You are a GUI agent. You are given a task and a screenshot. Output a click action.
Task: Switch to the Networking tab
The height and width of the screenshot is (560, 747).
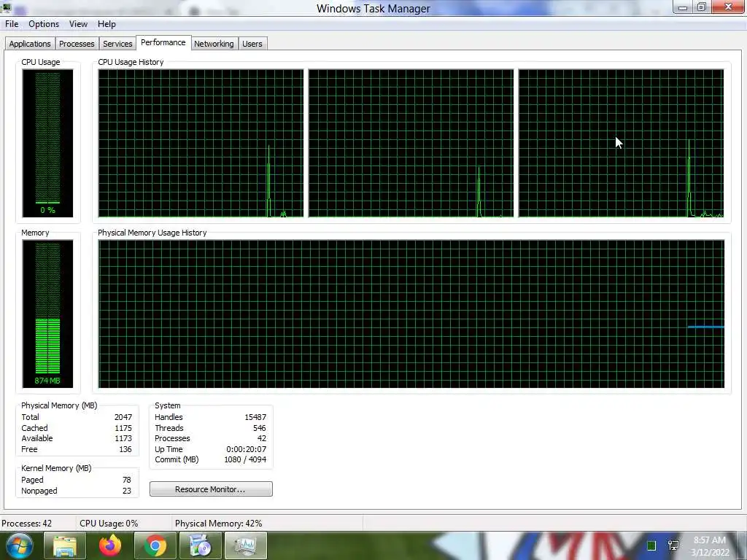click(214, 44)
